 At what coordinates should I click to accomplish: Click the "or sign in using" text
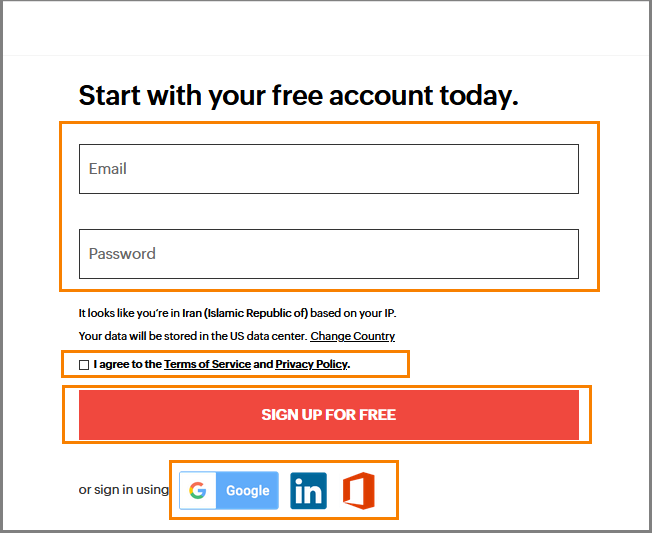(123, 490)
